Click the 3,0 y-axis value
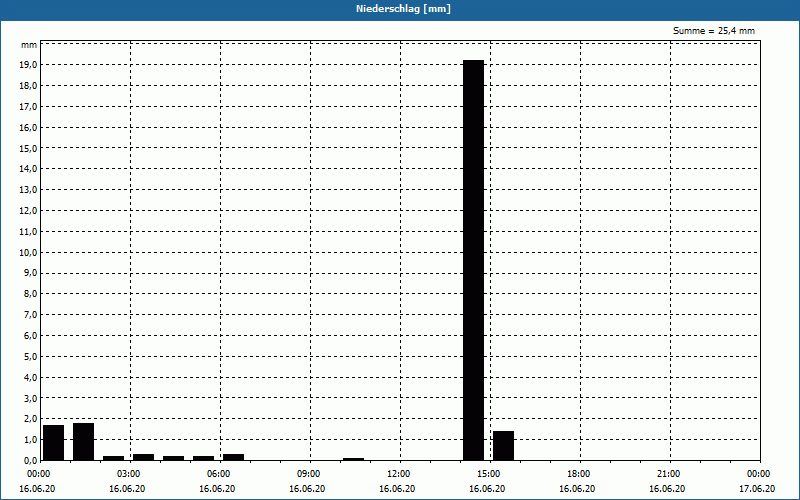This screenshot has height=500, width=800. [x=31, y=398]
